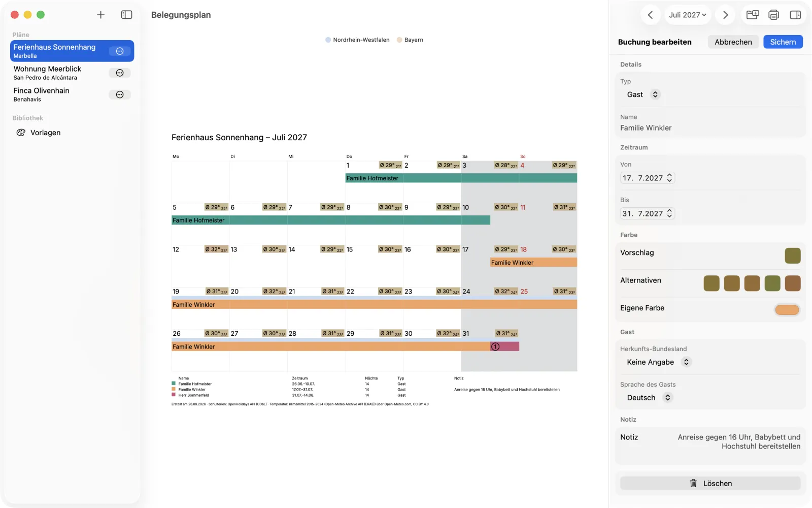Edit the Notiz text about Anreise

738,442
